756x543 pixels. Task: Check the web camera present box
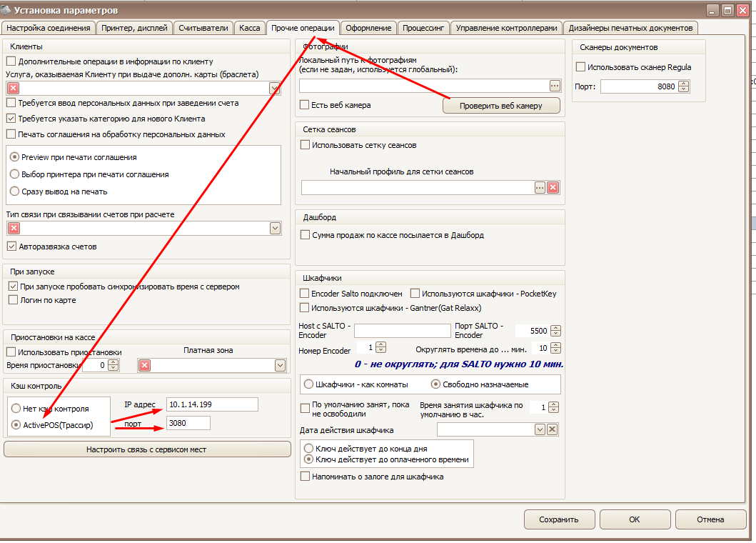(x=304, y=105)
